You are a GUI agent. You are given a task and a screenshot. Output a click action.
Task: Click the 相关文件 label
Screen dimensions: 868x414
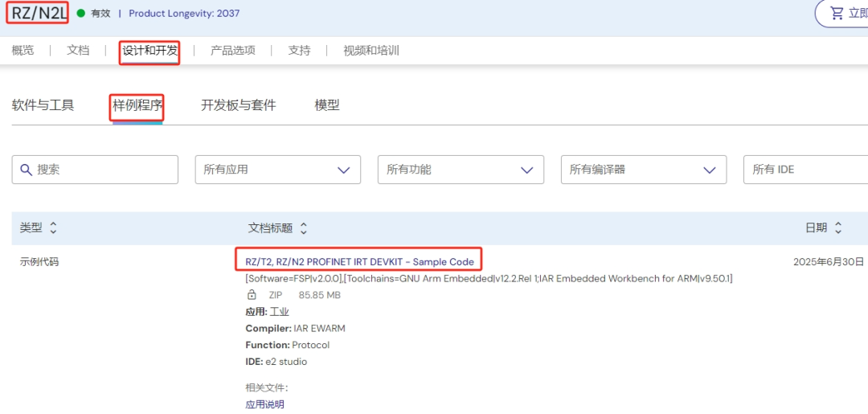tap(266, 387)
